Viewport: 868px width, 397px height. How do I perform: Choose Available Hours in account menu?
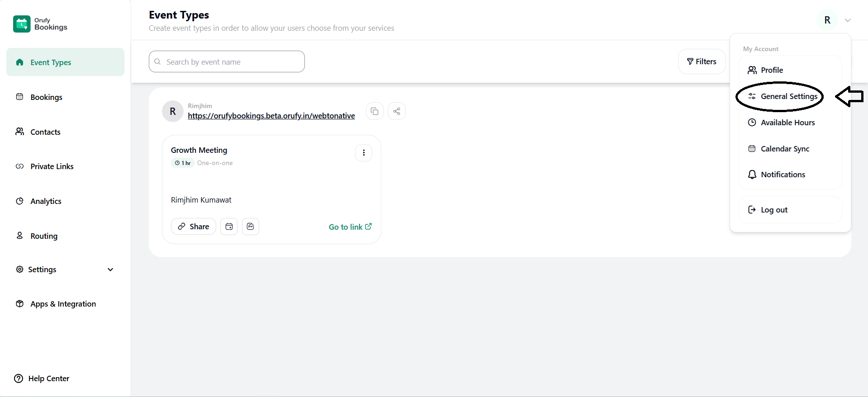click(x=787, y=123)
